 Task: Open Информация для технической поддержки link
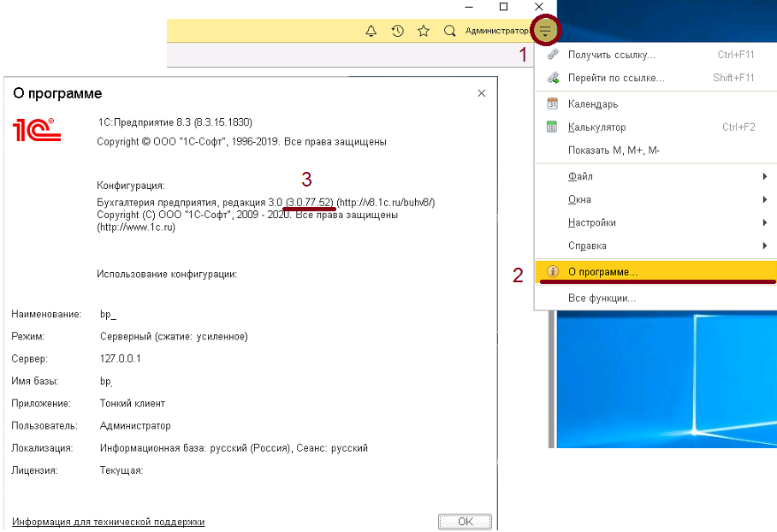pos(108,522)
